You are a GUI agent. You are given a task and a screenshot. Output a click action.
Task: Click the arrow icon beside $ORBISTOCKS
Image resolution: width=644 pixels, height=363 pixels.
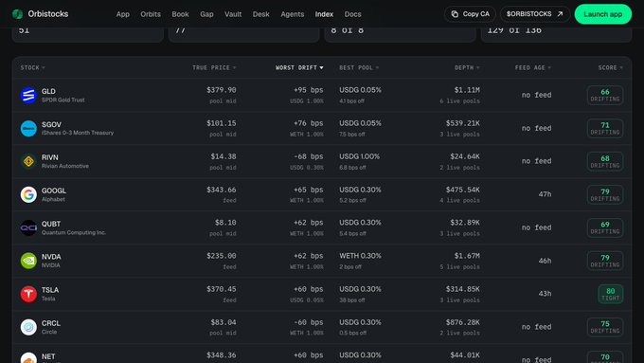(x=560, y=14)
